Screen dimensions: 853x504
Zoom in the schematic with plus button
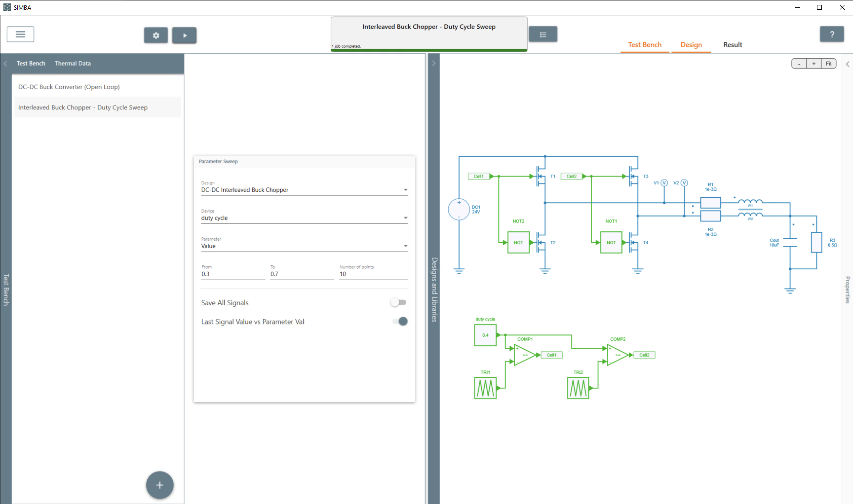pyautogui.click(x=814, y=64)
